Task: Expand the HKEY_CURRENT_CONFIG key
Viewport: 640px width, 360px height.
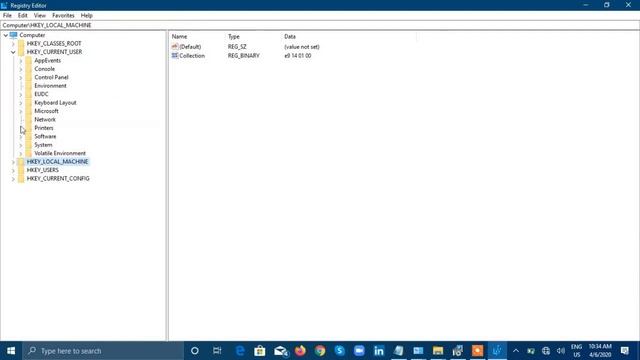Action: pos(13,179)
